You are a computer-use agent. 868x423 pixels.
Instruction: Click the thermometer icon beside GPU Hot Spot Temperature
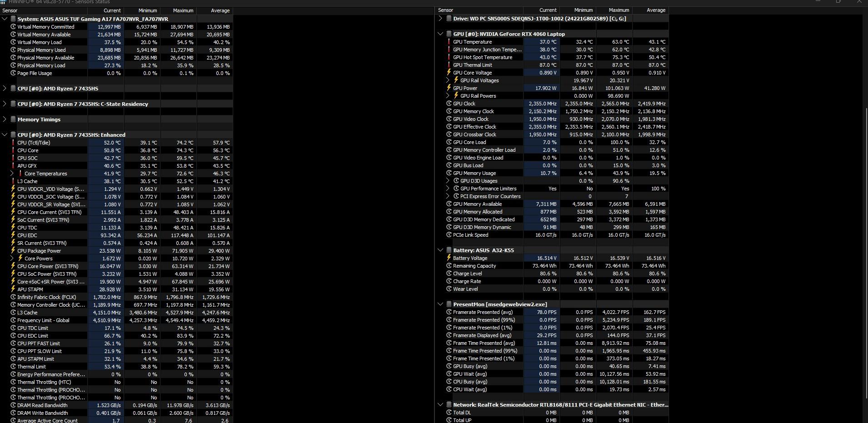(449, 57)
